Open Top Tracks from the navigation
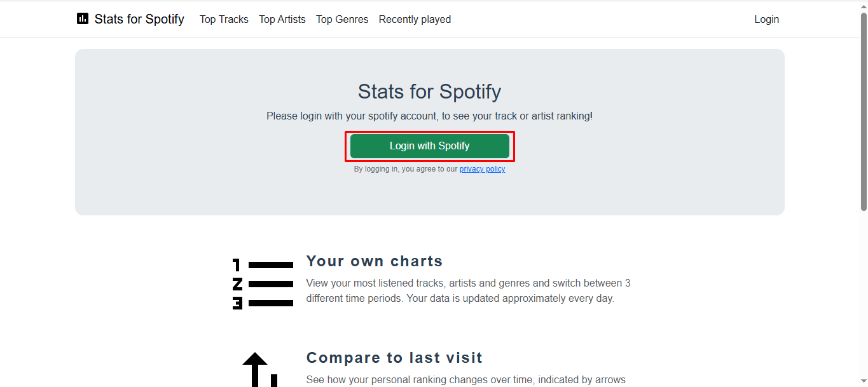This screenshot has width=868, height=387. tap(224, 19)
